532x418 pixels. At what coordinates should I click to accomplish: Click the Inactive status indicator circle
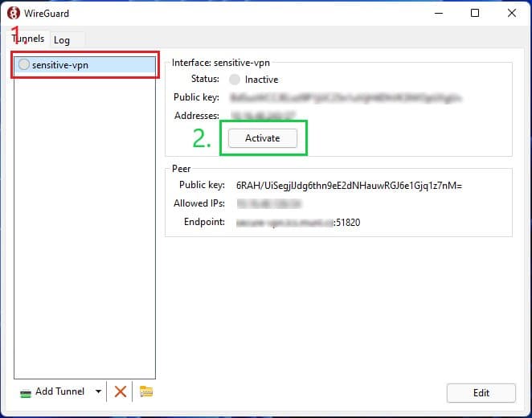click(235, 80)
